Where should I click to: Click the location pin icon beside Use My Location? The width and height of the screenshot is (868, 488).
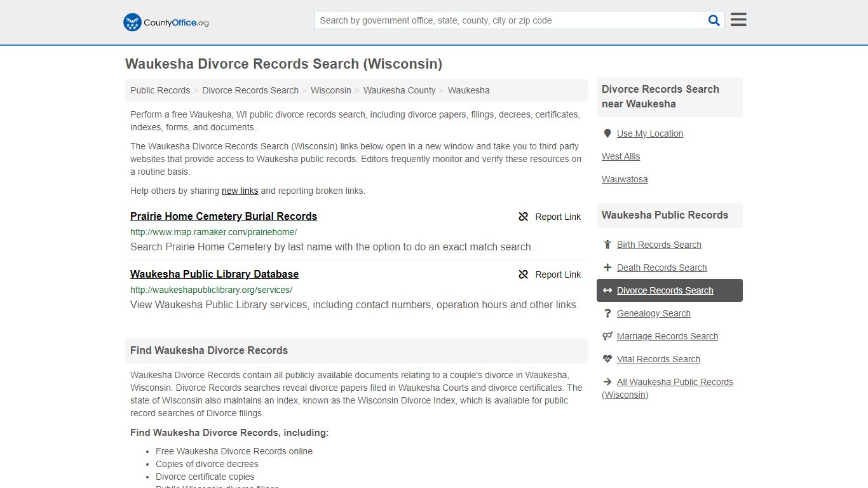[x=607, y=133]
